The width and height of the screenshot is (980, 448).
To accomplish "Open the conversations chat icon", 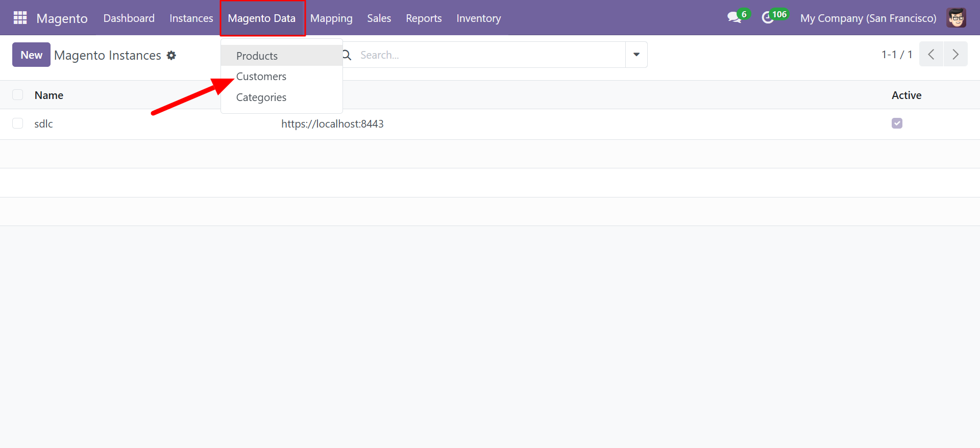I will tap(734, 17).
